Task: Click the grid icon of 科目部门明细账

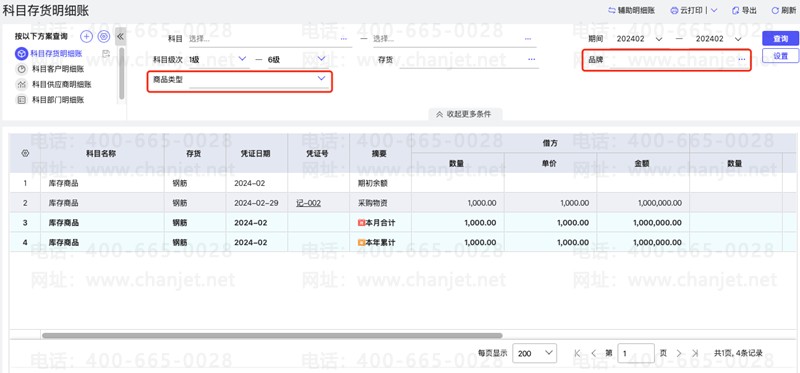Action: (x=21, y=100)
